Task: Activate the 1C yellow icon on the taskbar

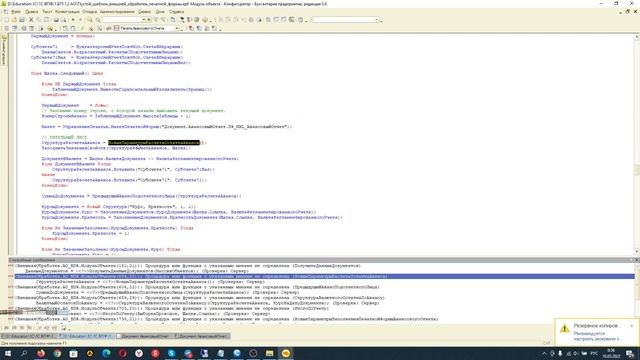Action: tap(286, 353)
